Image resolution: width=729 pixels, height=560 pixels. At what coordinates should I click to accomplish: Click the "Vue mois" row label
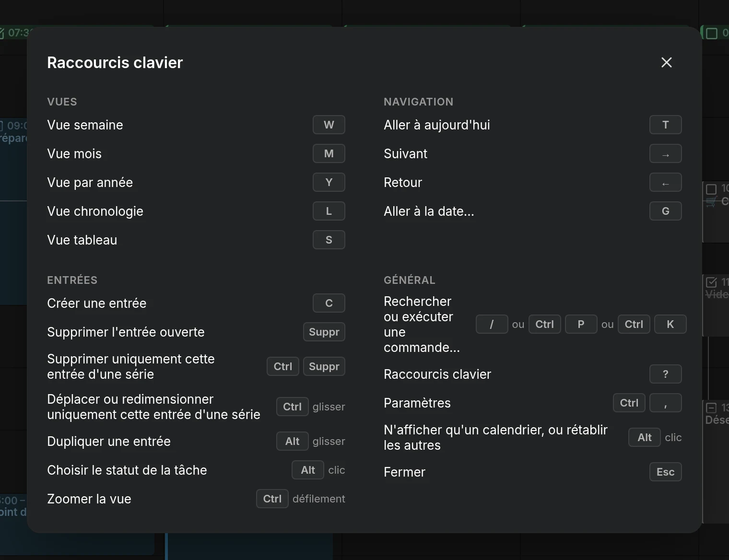74,153
